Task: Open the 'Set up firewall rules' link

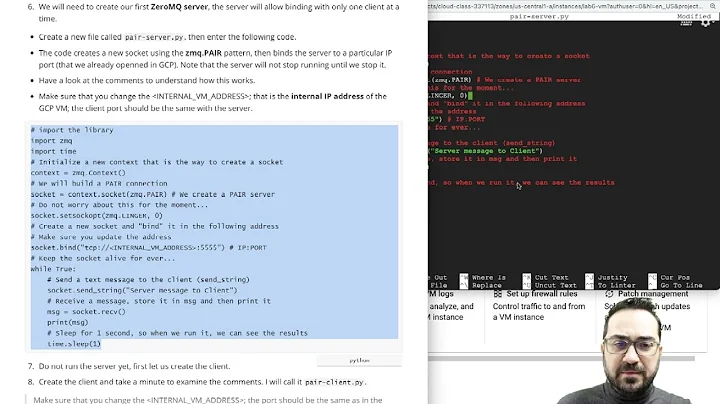Action: tap(542, 294)
